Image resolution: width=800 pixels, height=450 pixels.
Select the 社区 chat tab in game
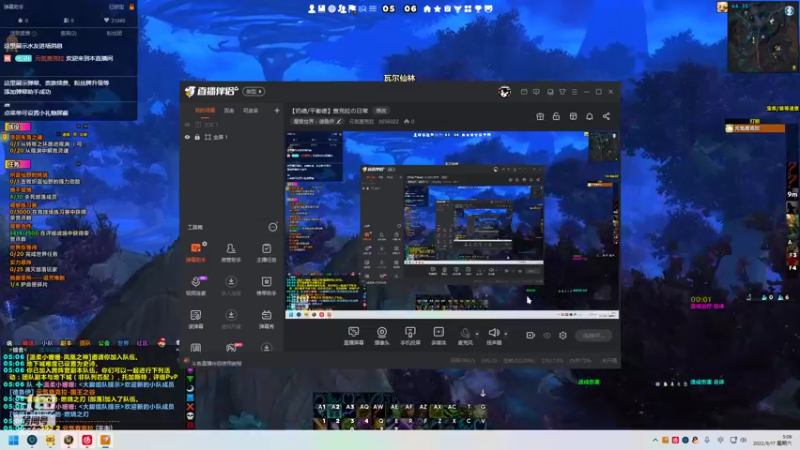pos(142,343)
